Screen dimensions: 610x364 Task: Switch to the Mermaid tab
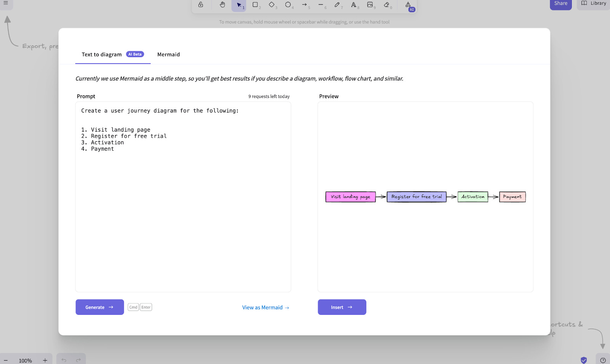(169, 55)
